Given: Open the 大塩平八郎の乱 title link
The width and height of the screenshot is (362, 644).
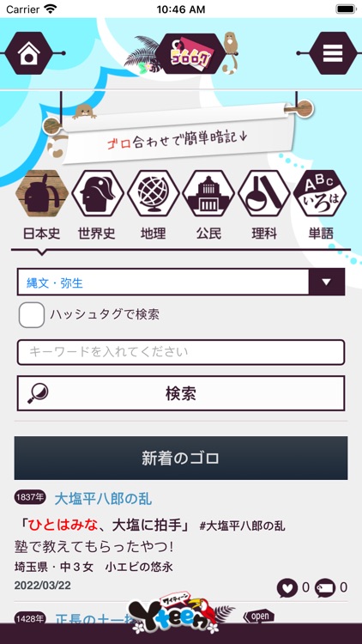Looking at the screenshot, I should pyautogui.click(x=103, y=499).
